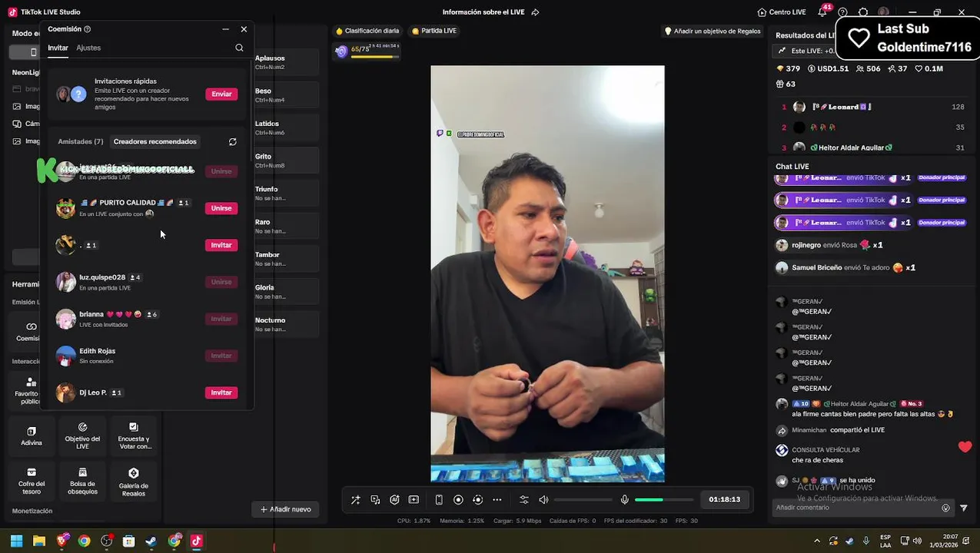Open the AI enhancement tool
980x553 pixels.
(x=394, y=499)
